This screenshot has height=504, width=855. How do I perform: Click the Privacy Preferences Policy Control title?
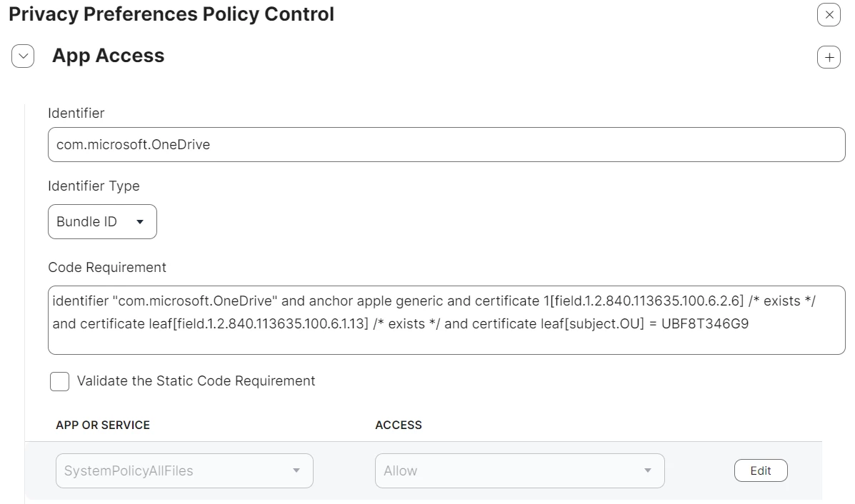click(171, 14)
